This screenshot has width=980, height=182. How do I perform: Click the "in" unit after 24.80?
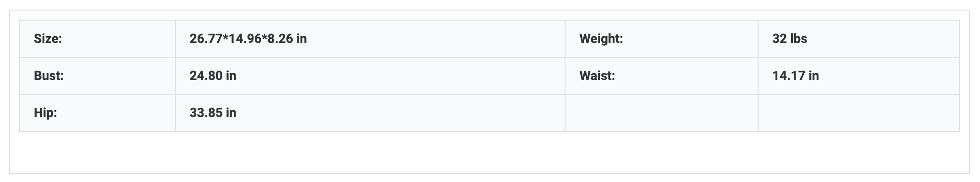point(231,76)
